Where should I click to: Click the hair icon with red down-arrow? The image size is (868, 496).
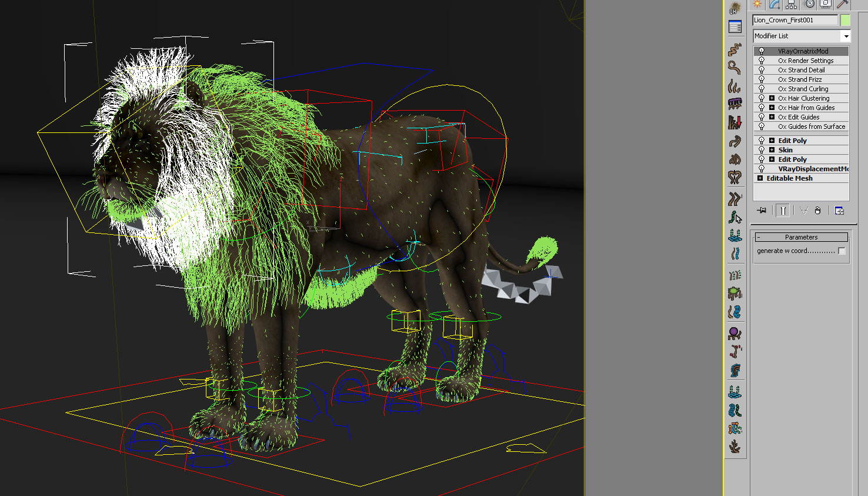(735, 122)
